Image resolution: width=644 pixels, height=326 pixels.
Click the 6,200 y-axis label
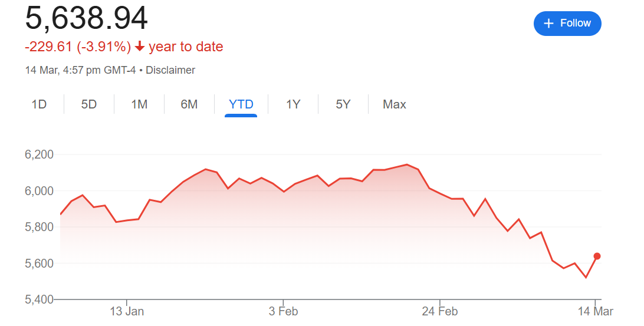[x=39, y=154]
